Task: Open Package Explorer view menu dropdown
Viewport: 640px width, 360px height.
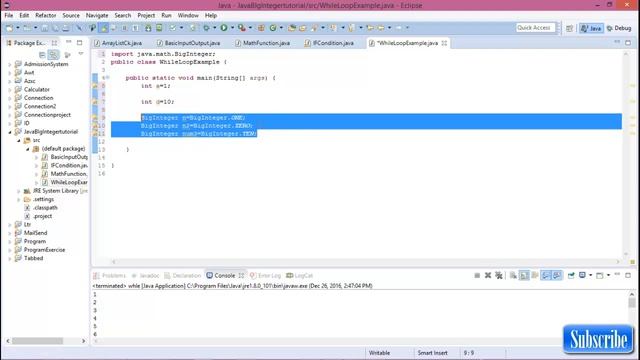Action: (x=80, y=54)
